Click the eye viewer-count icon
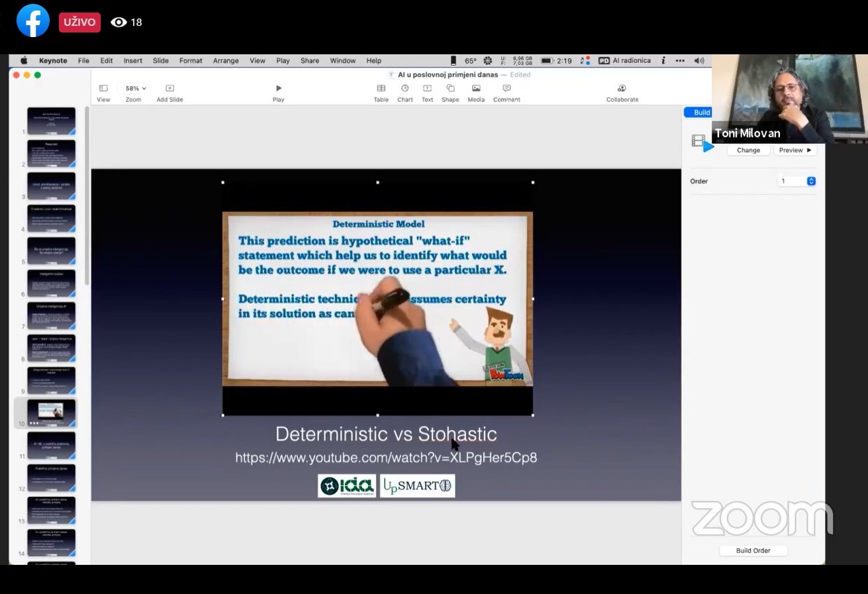The image size is (868, 594). (119, 23)
